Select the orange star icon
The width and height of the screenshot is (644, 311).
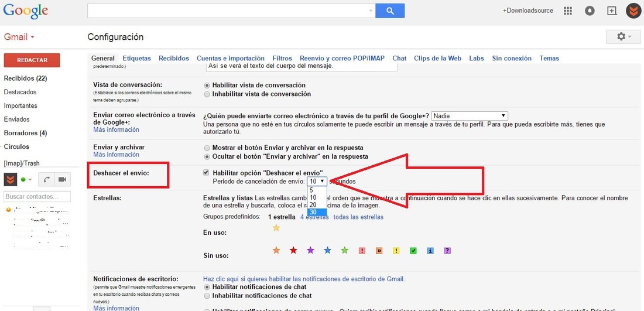[x=276, y=250]
